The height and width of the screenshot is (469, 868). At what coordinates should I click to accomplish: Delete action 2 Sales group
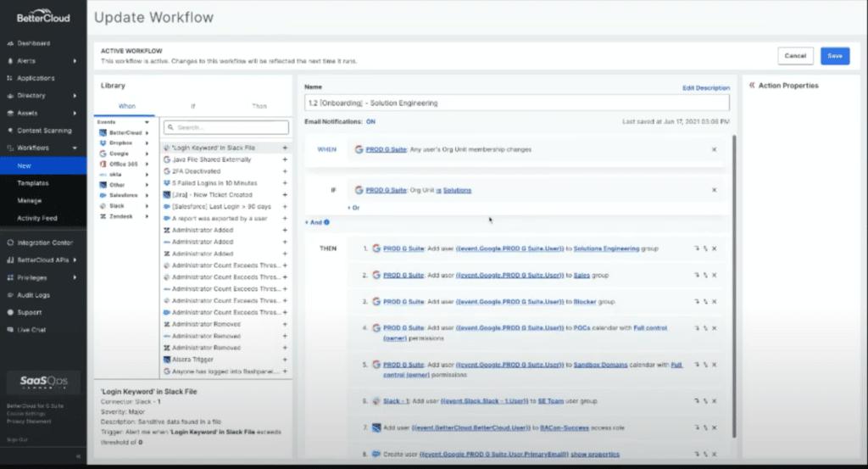(714, 275)
